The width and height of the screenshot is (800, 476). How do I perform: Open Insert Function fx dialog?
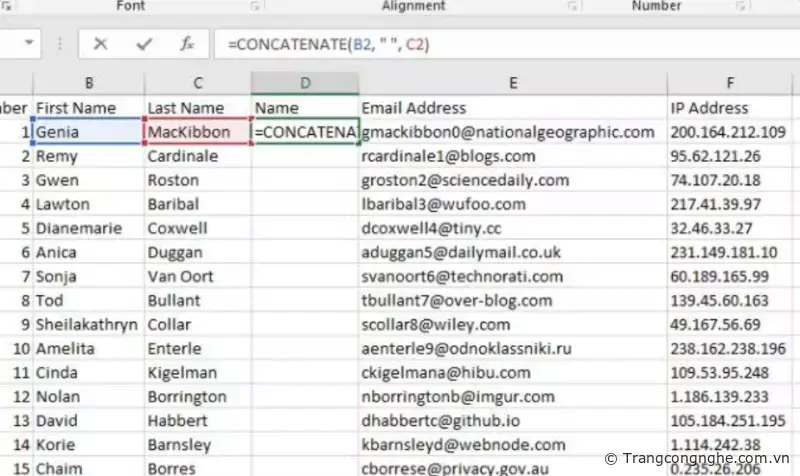coord(187,44)
